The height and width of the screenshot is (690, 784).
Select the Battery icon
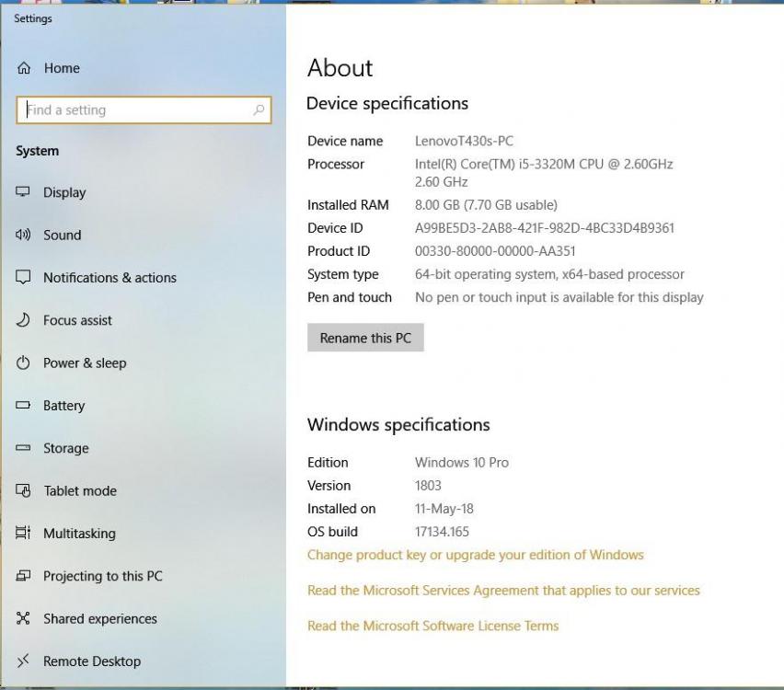pos(24,406)
